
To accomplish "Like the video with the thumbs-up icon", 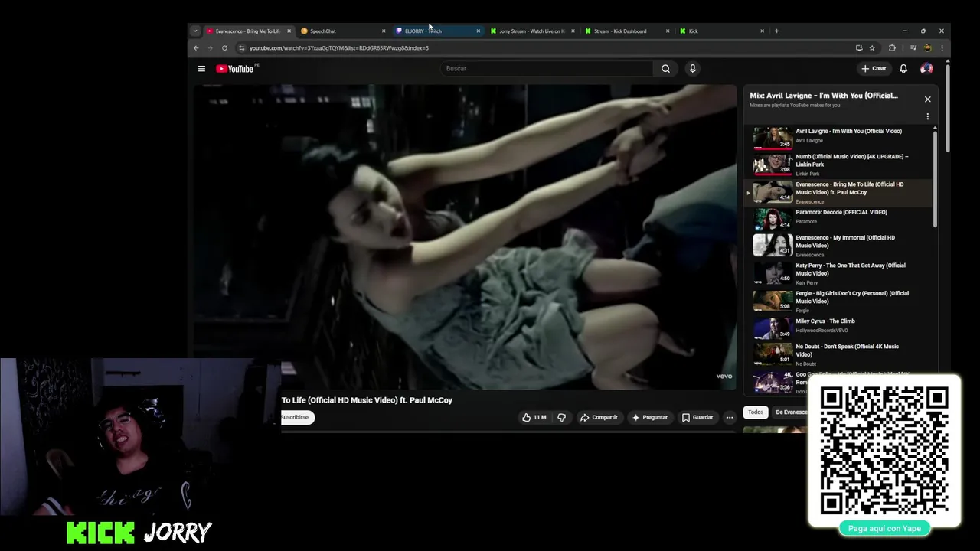I will point(534,417).
